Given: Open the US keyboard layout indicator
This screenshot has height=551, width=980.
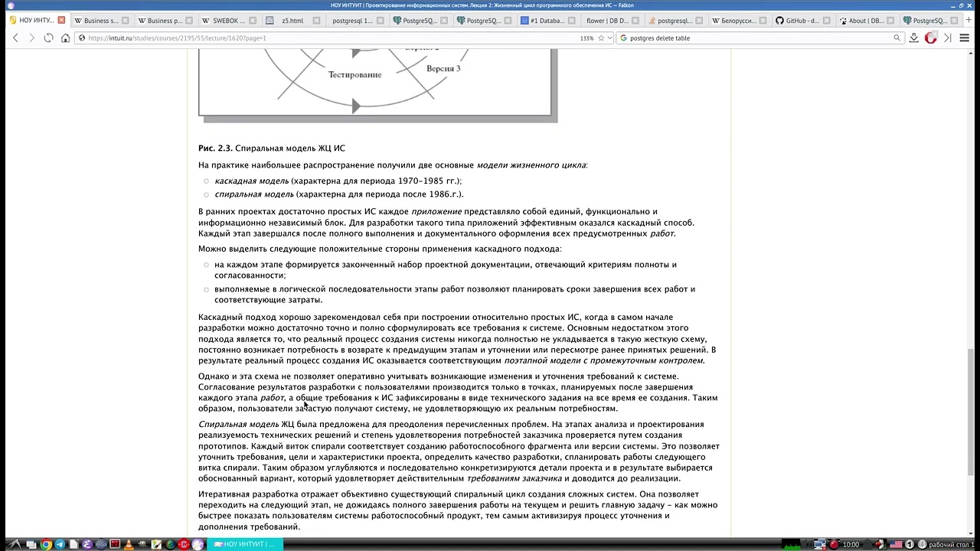Looking at the screenshot, I should click(896, 544).
